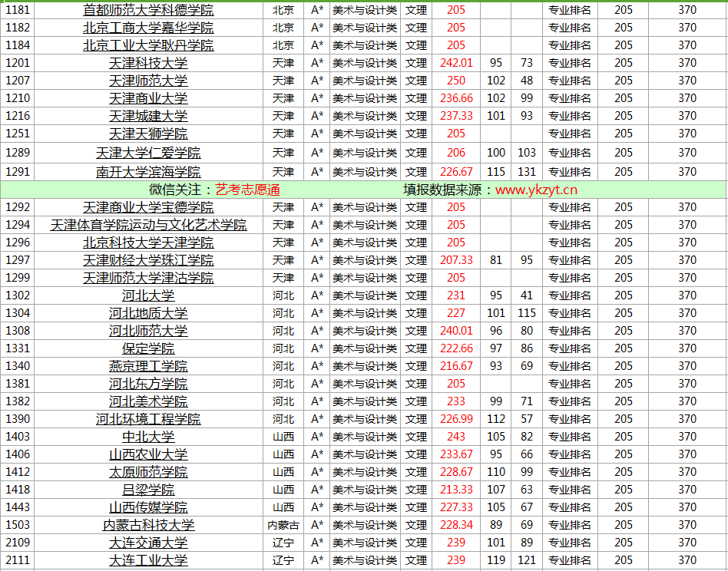This screenshot has width=728, height=571.
Task: Click the red score 233
Action: coord(456,401)
